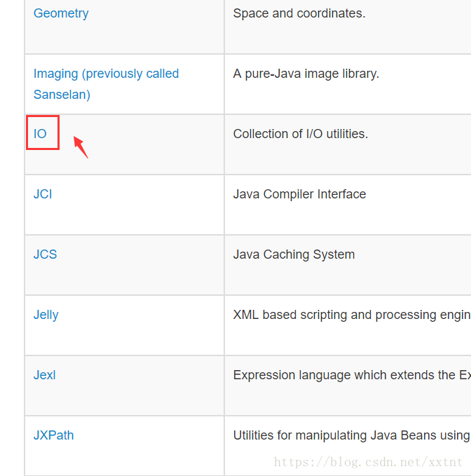This screenshot has width=471, height=476.
Task: Click the Expression language description cell
Action: click(x=348, y=386)
